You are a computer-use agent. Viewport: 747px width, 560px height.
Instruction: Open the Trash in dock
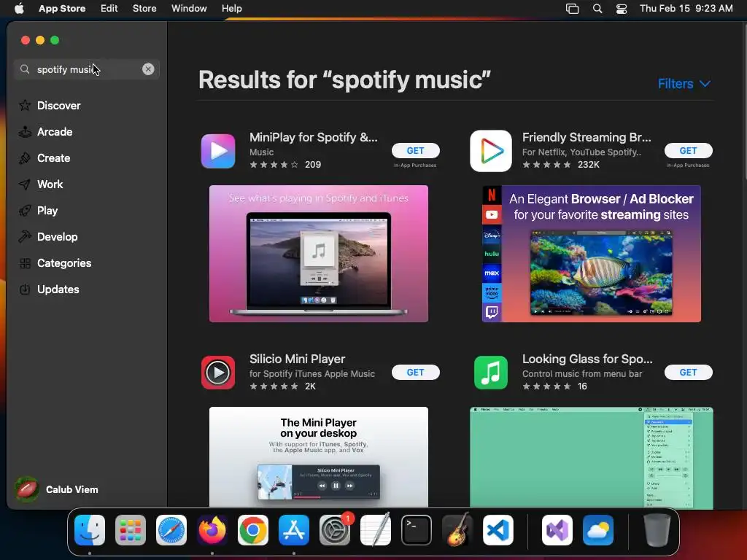pos(657,530)
